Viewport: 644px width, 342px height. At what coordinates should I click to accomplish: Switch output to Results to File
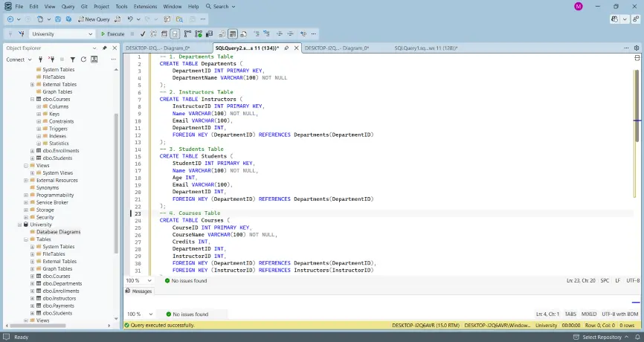click(244, 34)
